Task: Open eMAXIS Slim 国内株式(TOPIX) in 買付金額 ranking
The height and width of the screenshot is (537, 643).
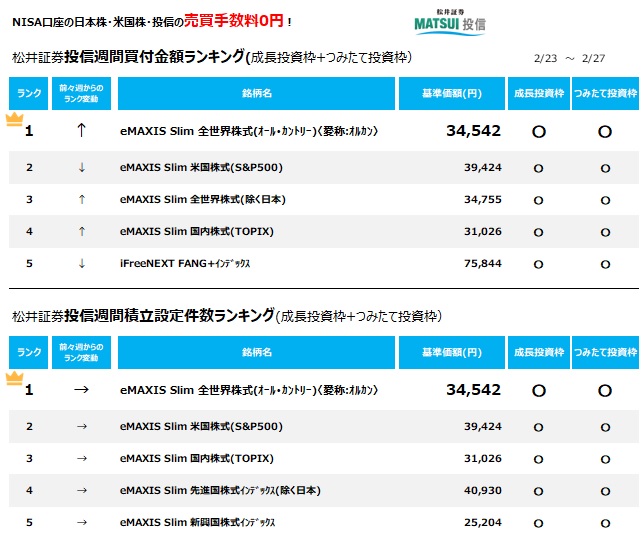Action: pos(197,231)
